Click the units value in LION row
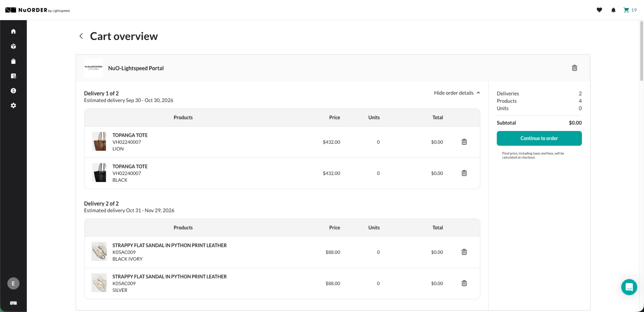Screen dimensions: 644x312 click(x=378, y=142)
